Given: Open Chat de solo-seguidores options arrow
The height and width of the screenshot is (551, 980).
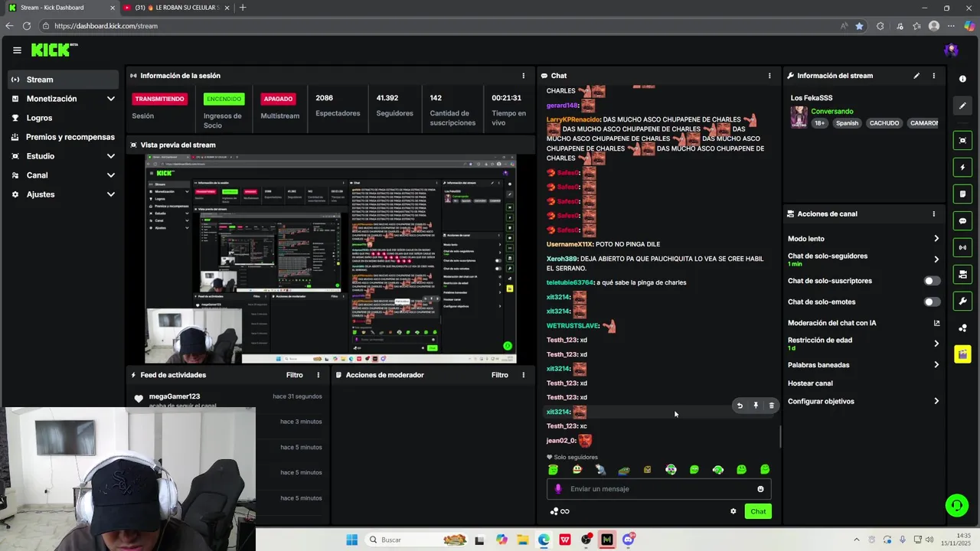Looking at the screenshot, I should click(936, 259).
